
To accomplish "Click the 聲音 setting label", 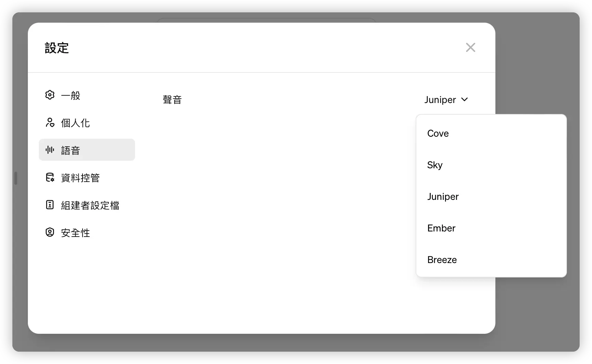I will point(172,100).
